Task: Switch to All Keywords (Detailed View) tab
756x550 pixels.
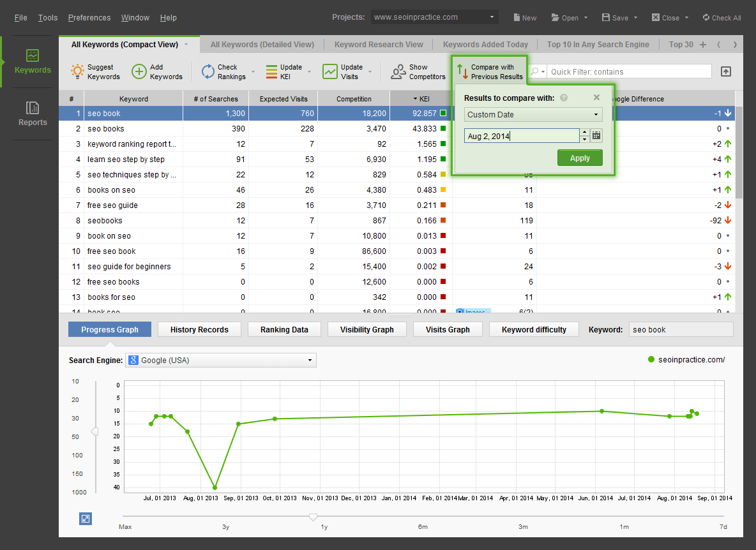Action: 262,45
